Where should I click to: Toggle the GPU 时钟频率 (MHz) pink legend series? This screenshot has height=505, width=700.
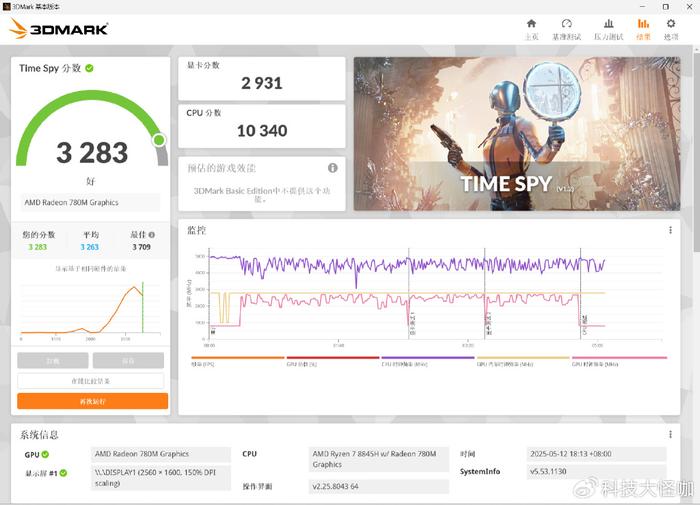[619, 361]
